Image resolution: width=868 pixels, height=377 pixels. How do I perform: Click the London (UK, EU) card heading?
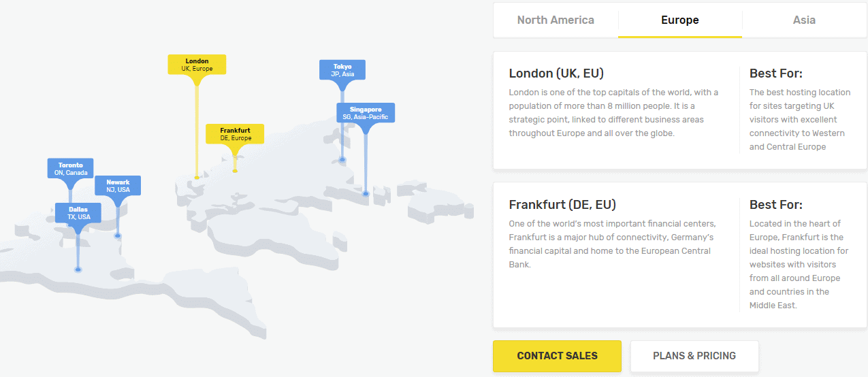coord(556,73)
